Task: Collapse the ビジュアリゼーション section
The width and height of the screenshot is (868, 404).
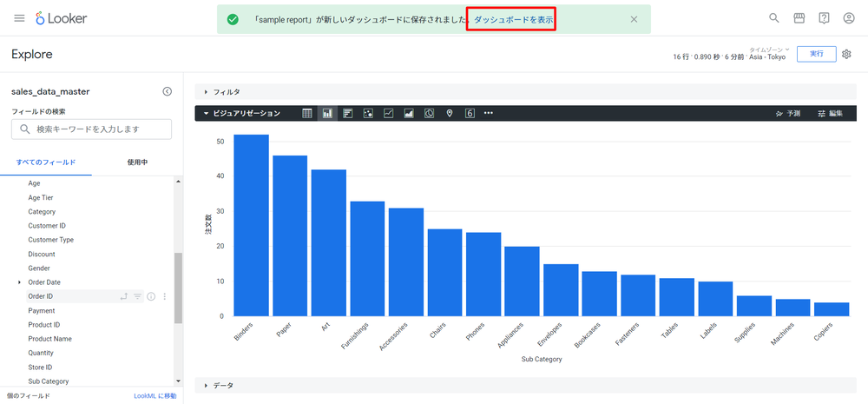Action: coord(242,113)
